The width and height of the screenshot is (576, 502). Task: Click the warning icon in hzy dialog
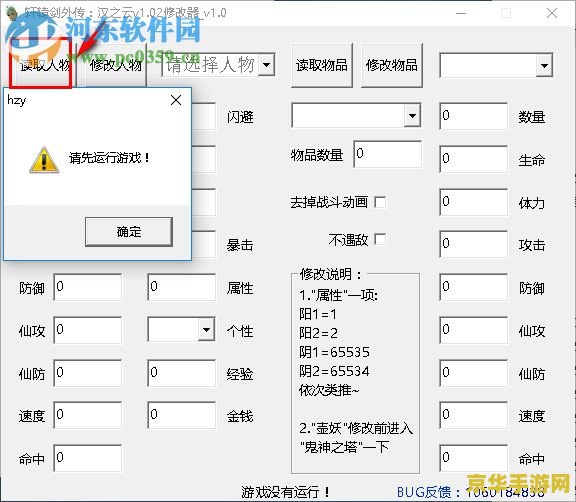[44, 160]
